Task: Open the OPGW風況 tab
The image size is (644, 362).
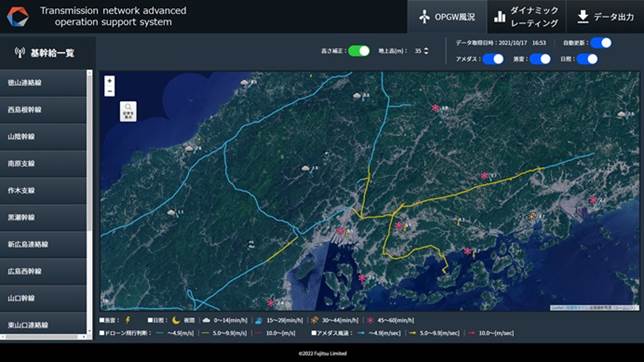Action: 447,17
